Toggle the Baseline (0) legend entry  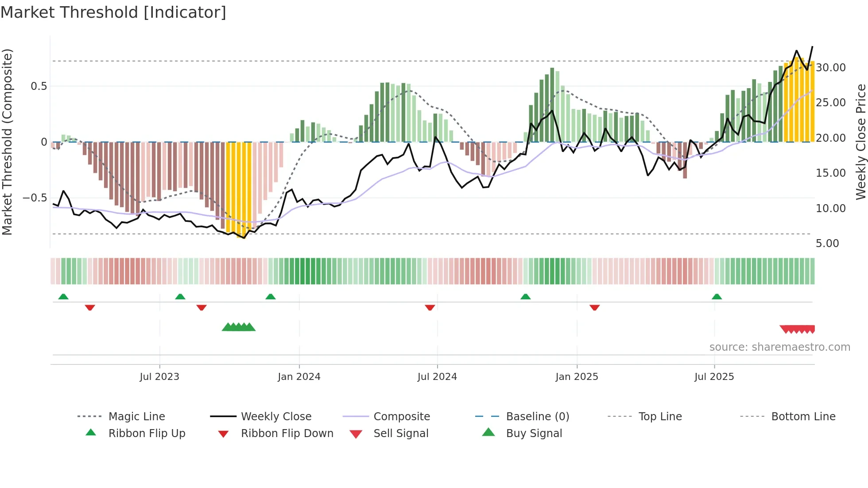pyautogui.click(x=537, y=417)
